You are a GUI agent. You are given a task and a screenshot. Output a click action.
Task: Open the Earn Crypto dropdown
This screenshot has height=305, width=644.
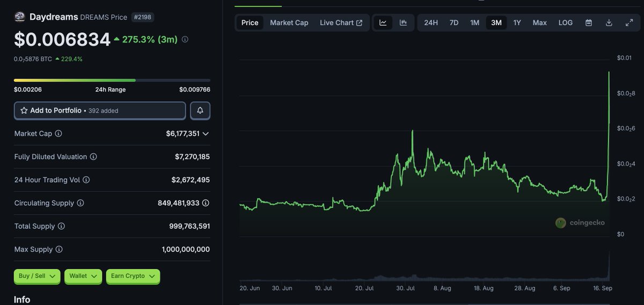click(133, 276)
